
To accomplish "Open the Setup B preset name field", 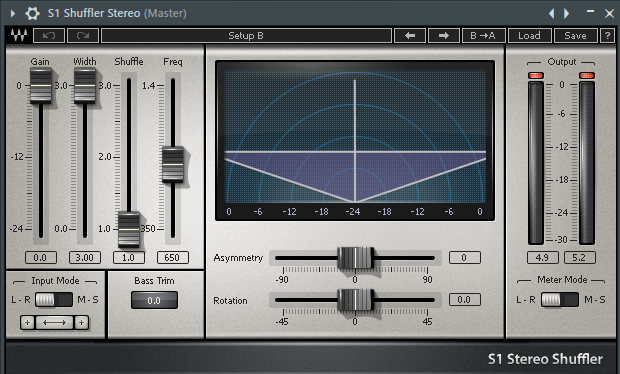I will point(246,36).
